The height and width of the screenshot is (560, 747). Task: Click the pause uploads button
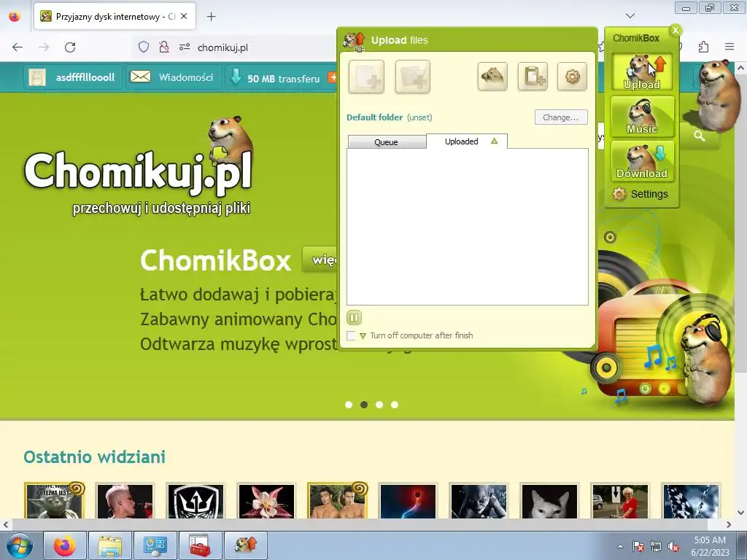click(354, 318)
